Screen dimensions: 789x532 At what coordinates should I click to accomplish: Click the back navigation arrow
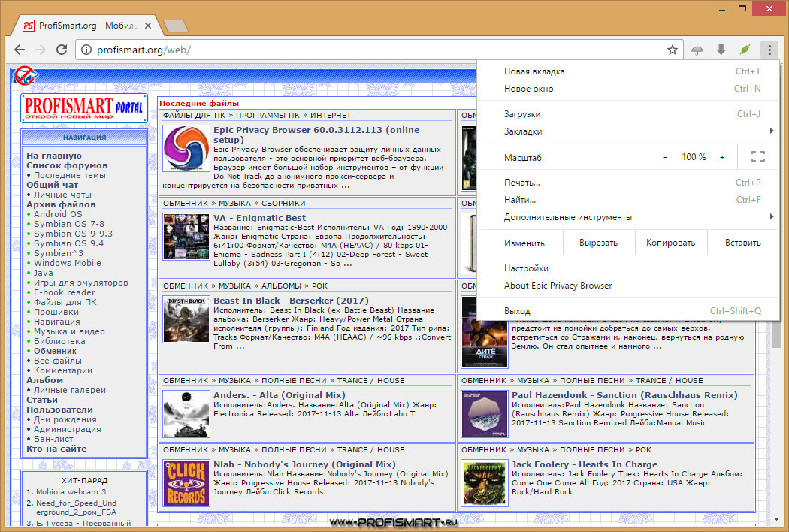[19, 50]
